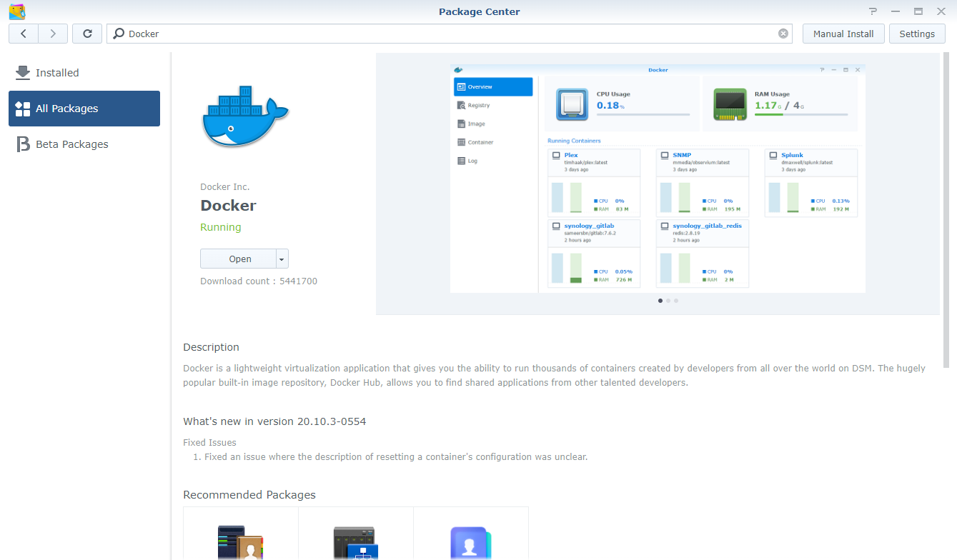957x560 pixels.
Task: Expand the Open button dropdown arrow
Action: [x=282, y=259]
